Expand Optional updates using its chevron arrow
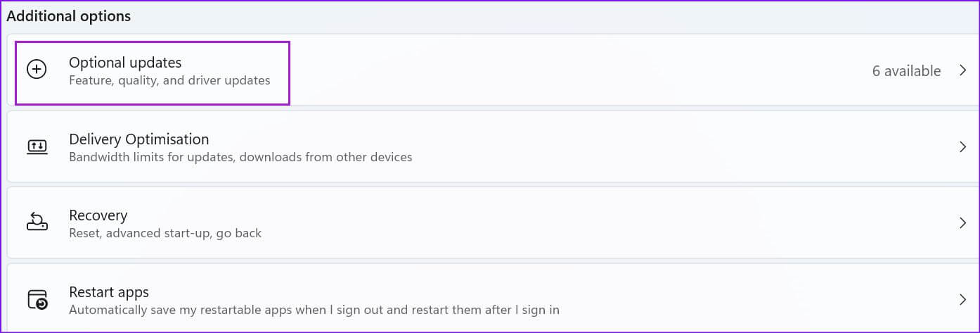The height and width of the screenshot is (333, 980). (x=963, y=70)
